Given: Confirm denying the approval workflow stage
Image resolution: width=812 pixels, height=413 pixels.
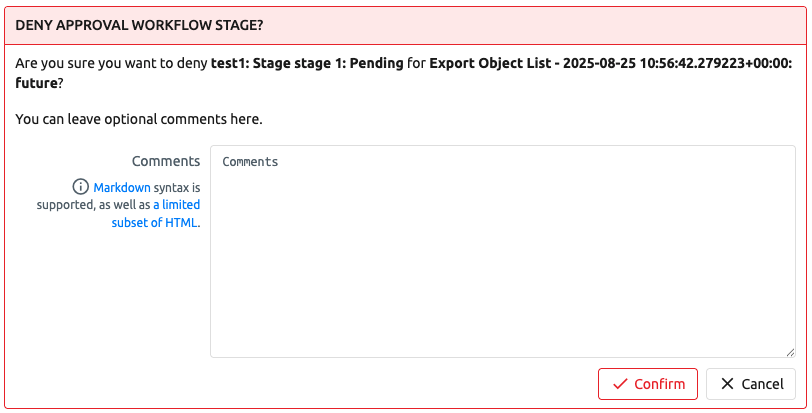Looking at the screenshot, I should click(647, 384).
